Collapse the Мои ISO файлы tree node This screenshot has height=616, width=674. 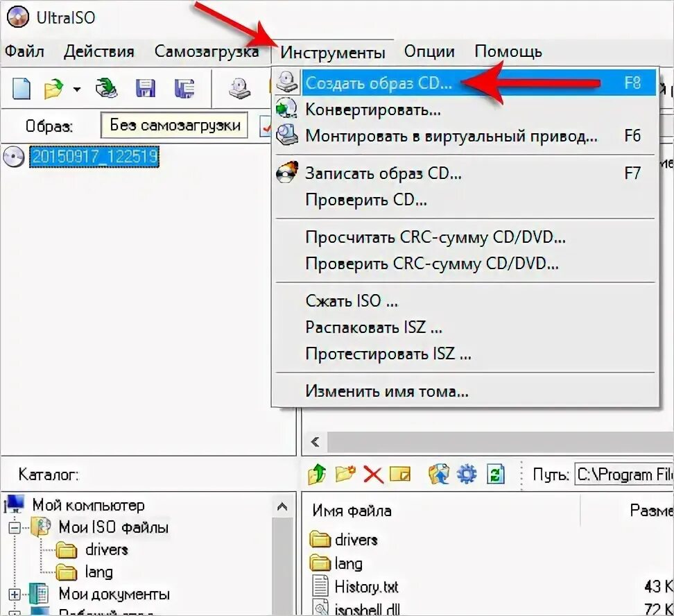pyautogui.click(x=15, y=528)
